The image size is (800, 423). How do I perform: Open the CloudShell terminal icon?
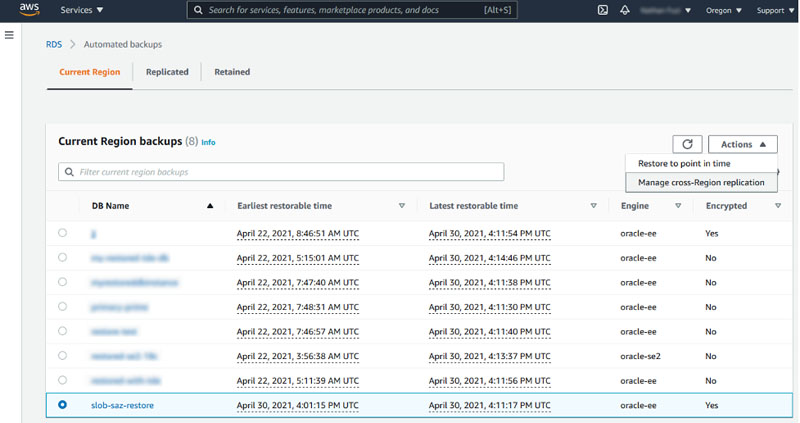pos(603,10)
